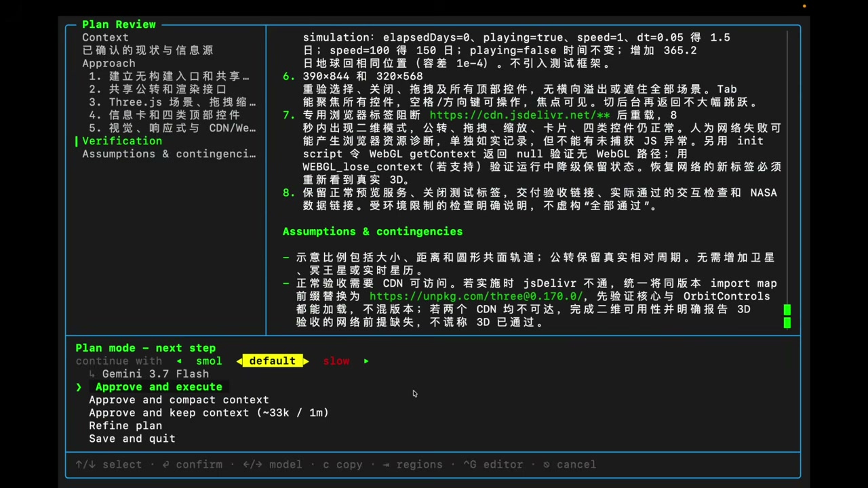The image size is (868, 488).
Task: Click the cancel shortcut hint
Action: [570, 464]
